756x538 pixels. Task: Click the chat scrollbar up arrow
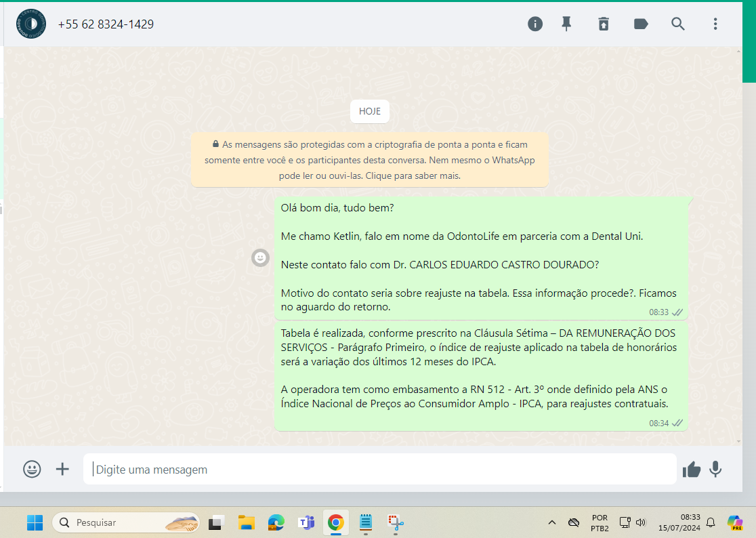tap(738, 51)
